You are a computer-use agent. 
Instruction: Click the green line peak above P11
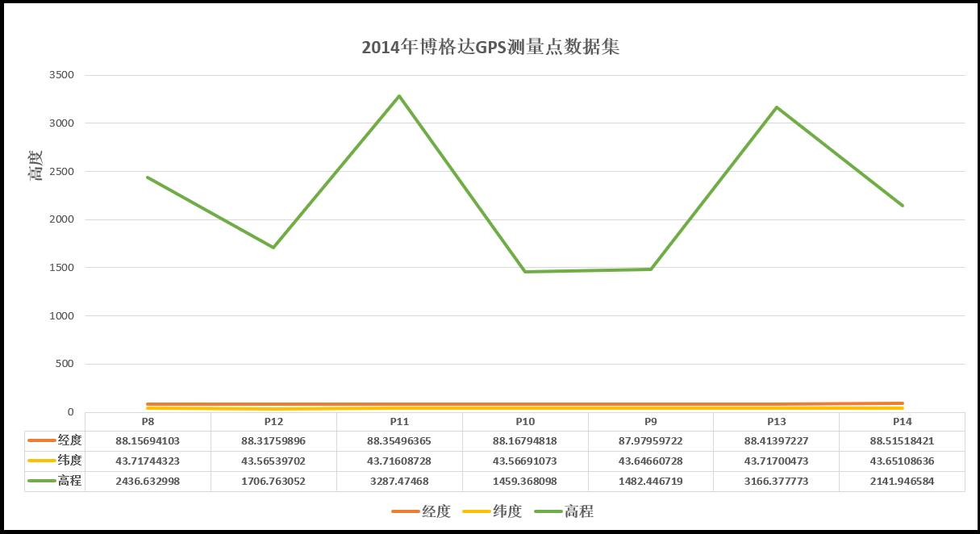click(399, 96)
